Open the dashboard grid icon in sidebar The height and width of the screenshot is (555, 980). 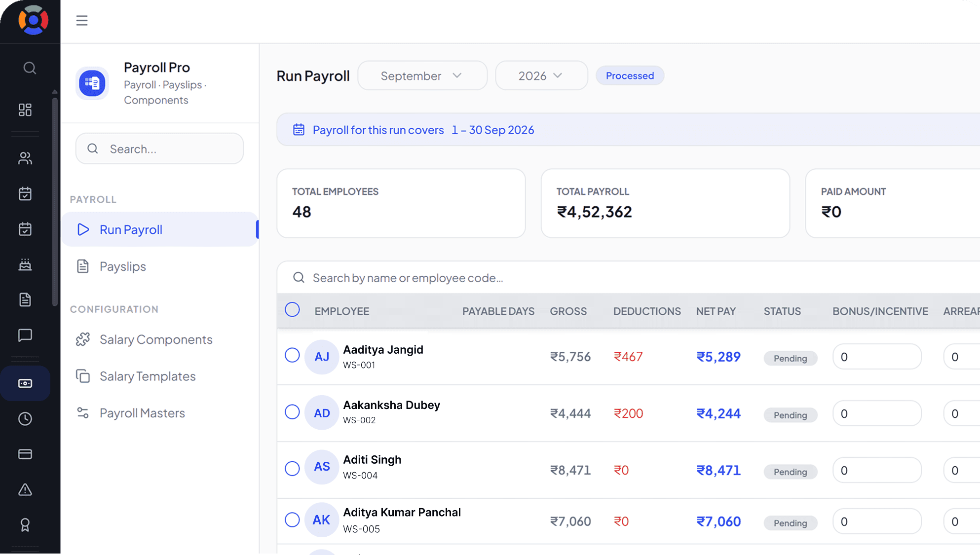click(25, 110)
